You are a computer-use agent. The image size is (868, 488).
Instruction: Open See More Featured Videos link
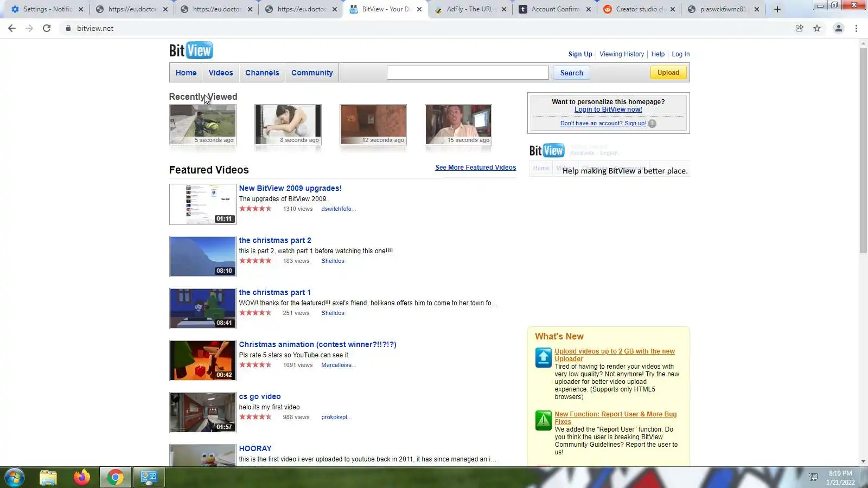(476, 168)
